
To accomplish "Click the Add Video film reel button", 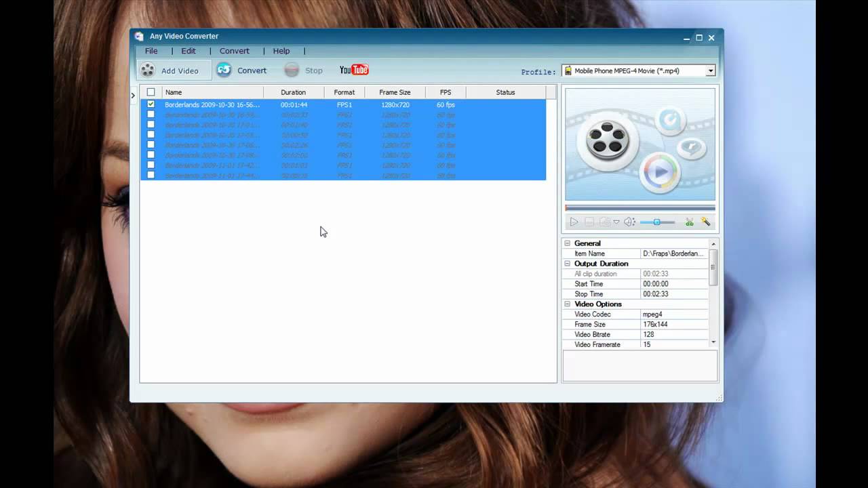I will click(x=174, y=70).
